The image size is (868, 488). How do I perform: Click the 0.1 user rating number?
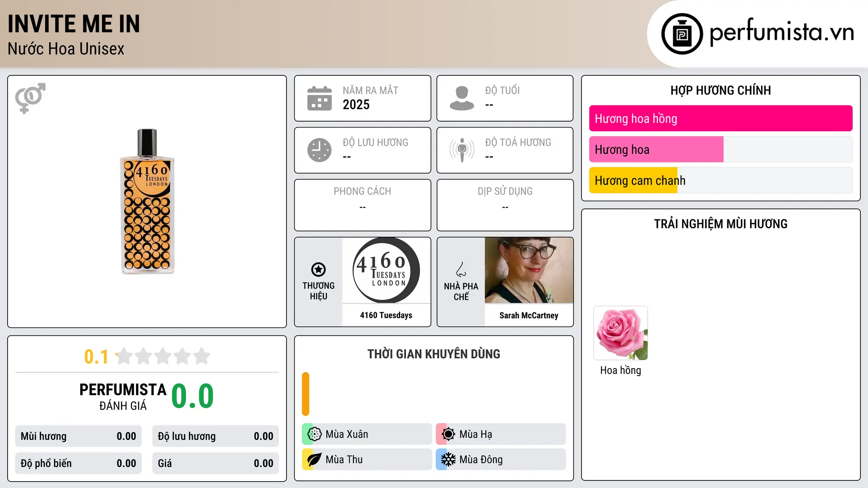[96, 357]
